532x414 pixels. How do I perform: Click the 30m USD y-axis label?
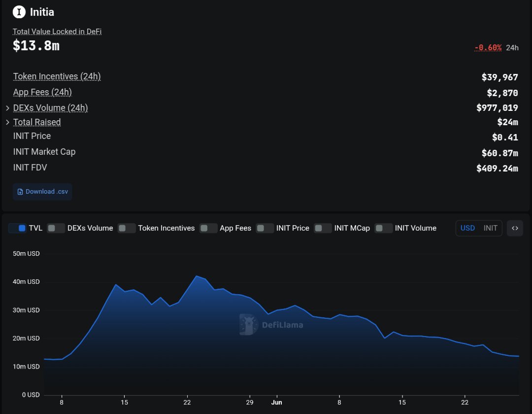(26, 310)
